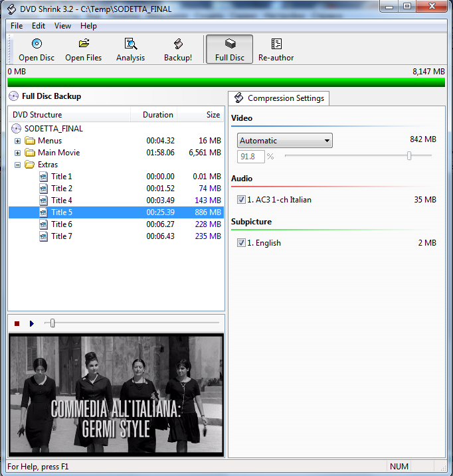Click the 00:25.39 duration value
The image size is (453, 476).
pos(161,212)
